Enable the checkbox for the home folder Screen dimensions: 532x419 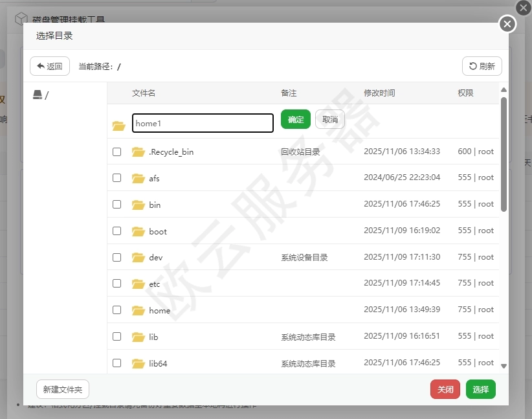[x=117, y=310]
